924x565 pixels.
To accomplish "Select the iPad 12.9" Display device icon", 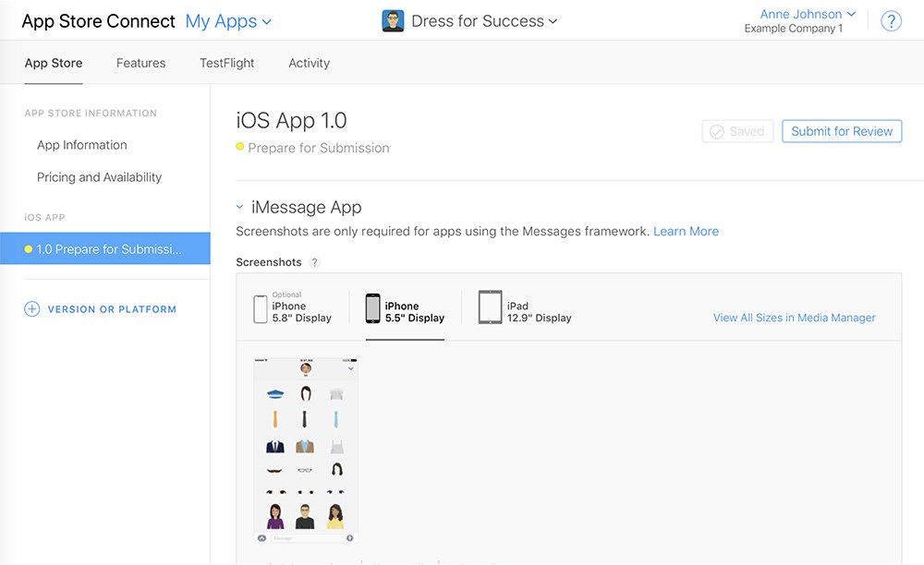I will [x=491, y=307].
